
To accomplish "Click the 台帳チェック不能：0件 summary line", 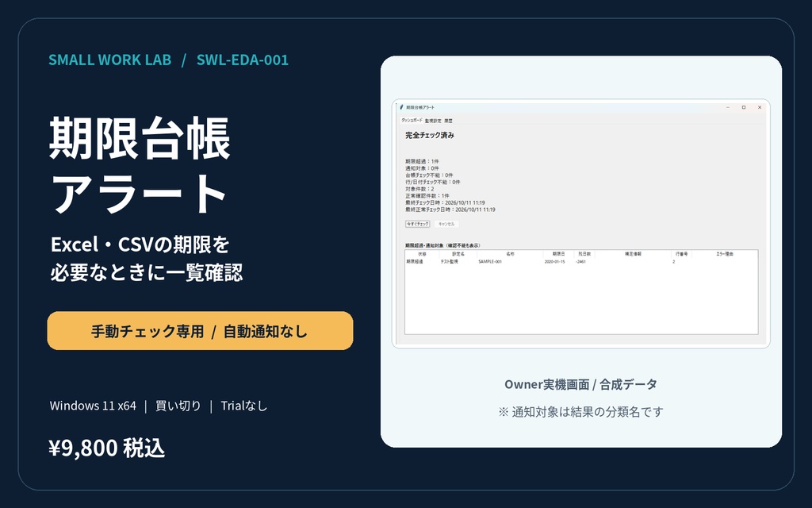I will pos(429,175).
